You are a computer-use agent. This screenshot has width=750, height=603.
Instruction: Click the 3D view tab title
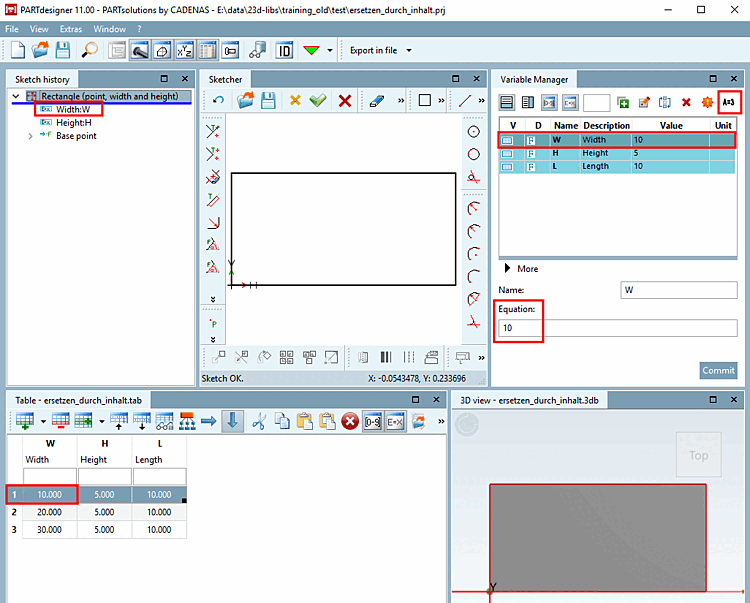tap(529, 401)
